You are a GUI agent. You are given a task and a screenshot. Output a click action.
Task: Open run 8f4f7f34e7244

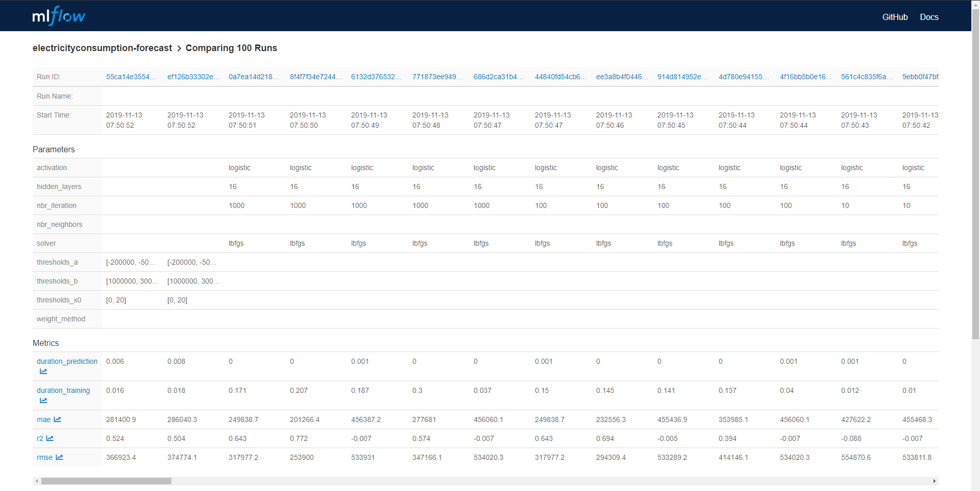[x=315, y=77]
